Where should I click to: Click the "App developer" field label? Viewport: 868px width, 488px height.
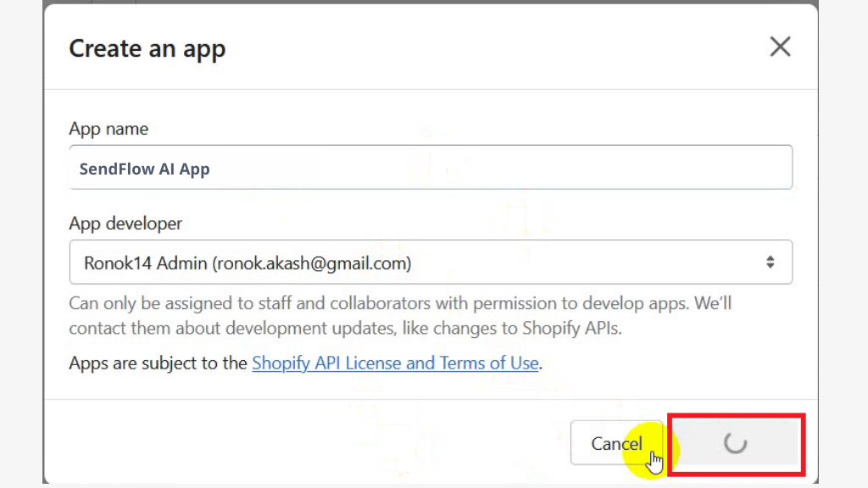tap(125, 224)
